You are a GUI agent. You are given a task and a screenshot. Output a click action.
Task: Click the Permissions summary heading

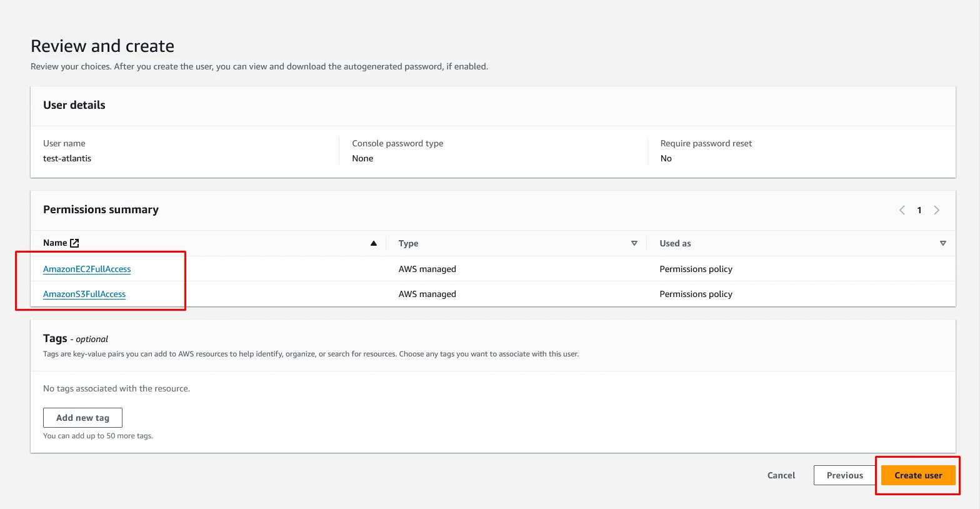[x=101, y=209]
